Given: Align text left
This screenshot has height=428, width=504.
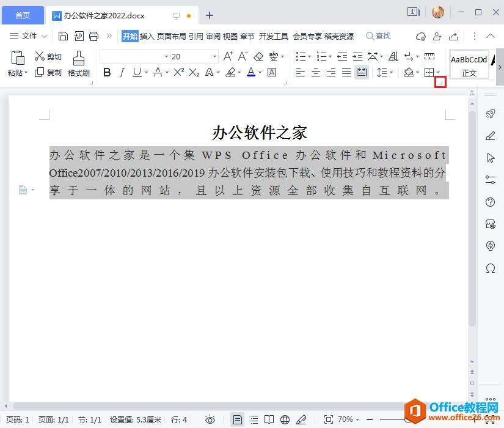Looking at the screenshot, I should point(300,72).
